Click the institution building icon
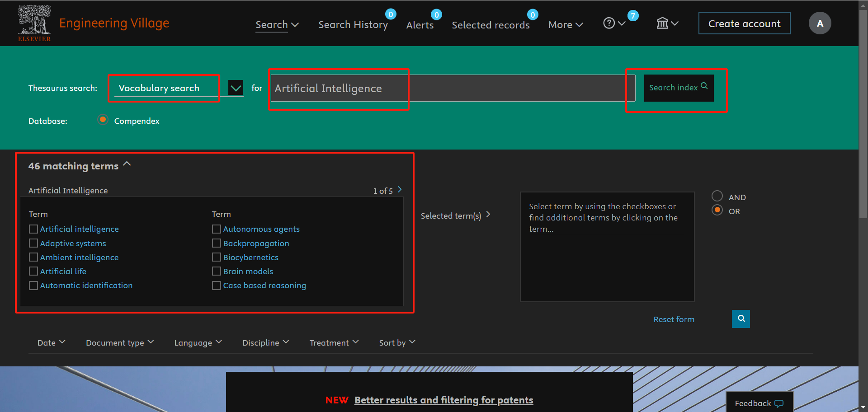The image size is (868, 412). coord(662,23)
